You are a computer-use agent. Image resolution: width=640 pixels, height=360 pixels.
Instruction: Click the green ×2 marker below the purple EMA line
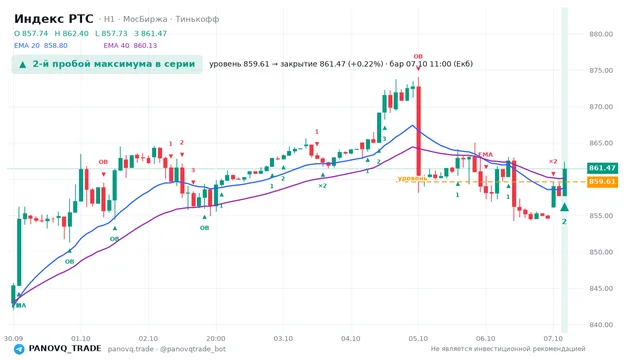click(x=322, y=186)
